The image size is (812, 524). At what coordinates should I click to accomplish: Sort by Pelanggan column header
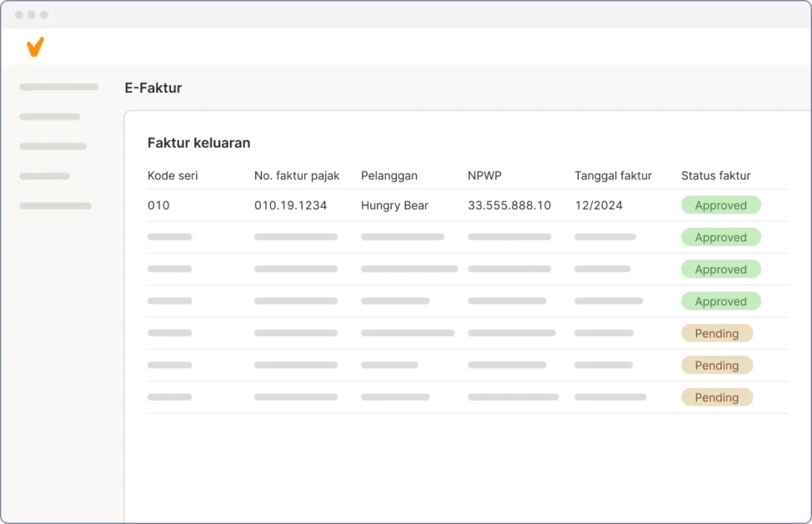point(388,175)
